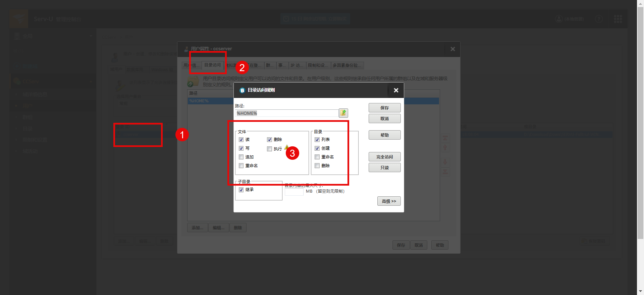Close the 目录访问规则 dialog with the X
The width and height of the screenshot is (644, 295).
click(x=396, y=90)
